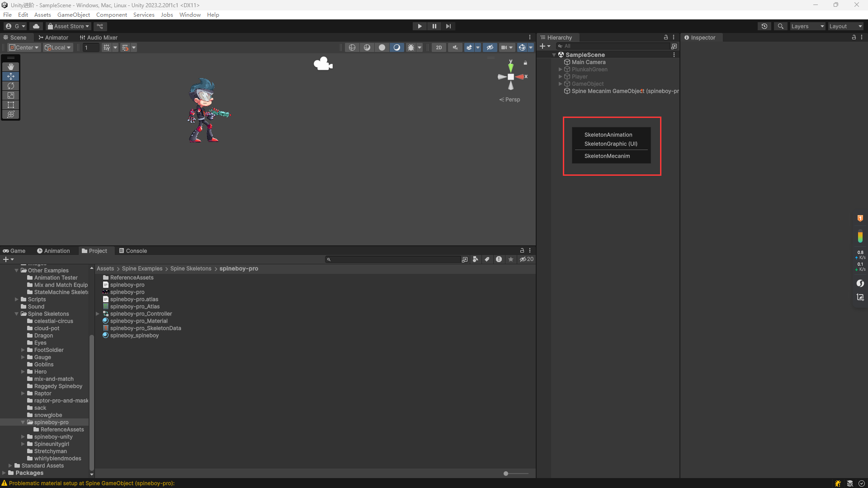
Task: Choose SkeletonMecanim option
Action: click(x=607, y=156)
